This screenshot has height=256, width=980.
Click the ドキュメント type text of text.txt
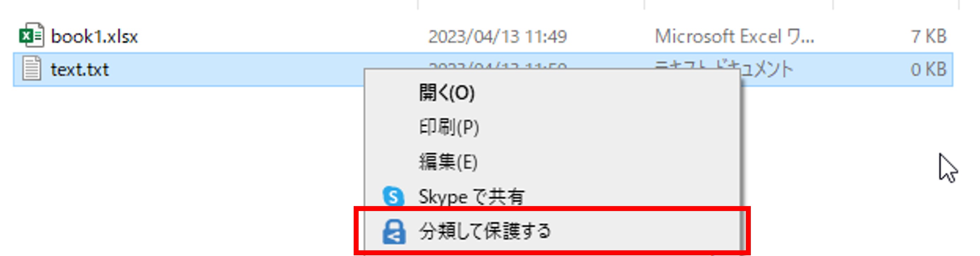click(x=766, y=70)
